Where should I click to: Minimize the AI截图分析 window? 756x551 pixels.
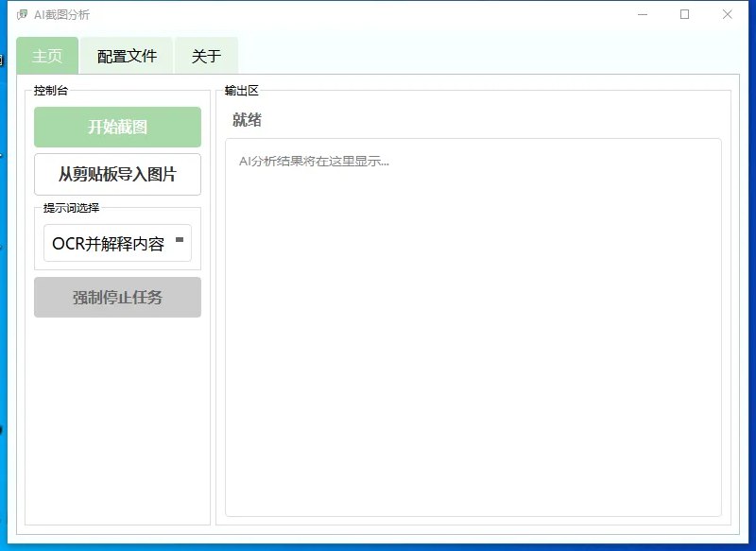click(x=641, y=14)
